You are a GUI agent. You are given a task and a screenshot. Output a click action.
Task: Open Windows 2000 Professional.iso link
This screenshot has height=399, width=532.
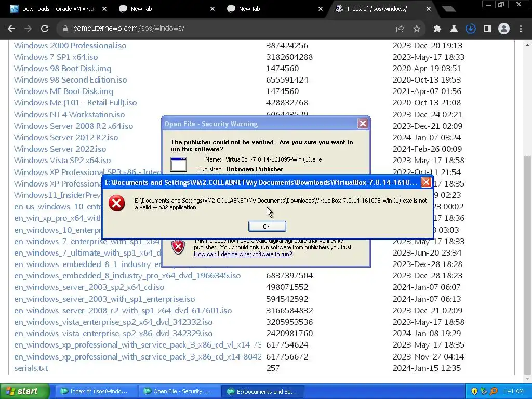click(x=70, y=46)
